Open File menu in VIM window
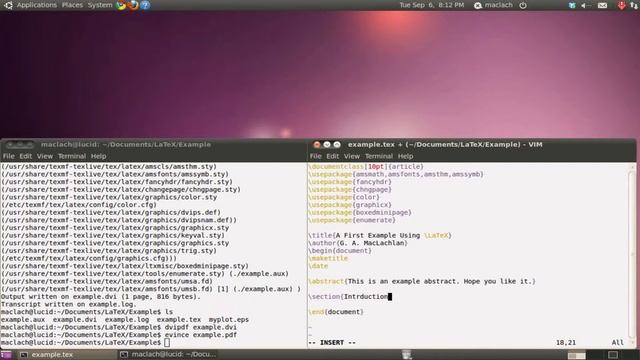The height and width of the screenshot is (360, 640). [316, 156]
